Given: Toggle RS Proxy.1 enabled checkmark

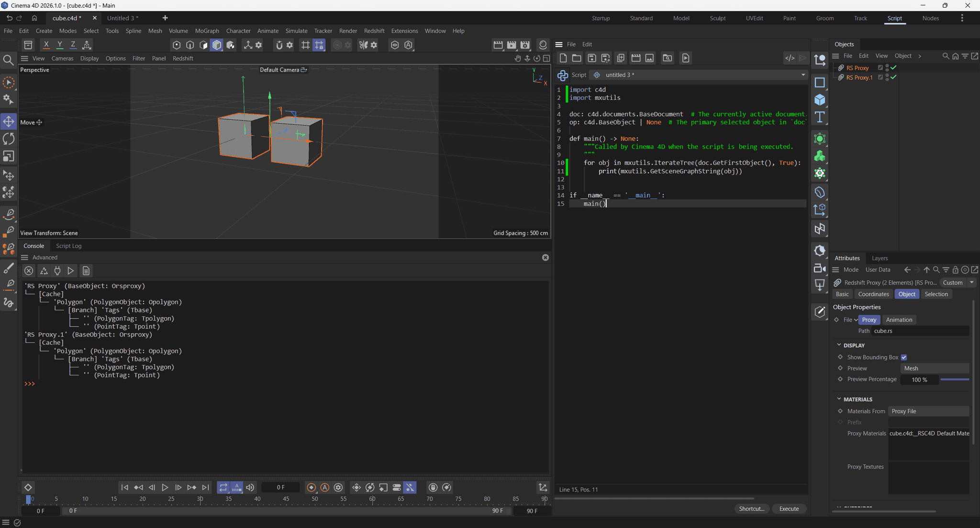Looking at the screenshot, I should [x=893, y=77].
